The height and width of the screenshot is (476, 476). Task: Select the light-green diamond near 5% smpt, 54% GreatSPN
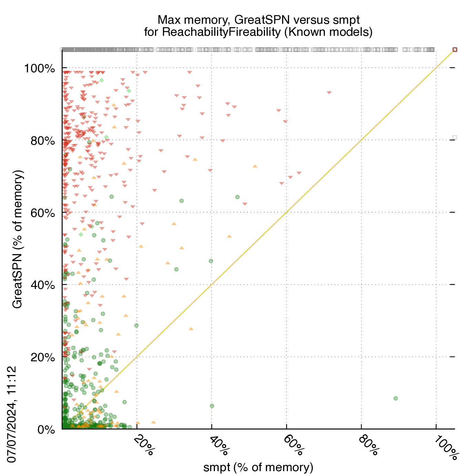81,235
